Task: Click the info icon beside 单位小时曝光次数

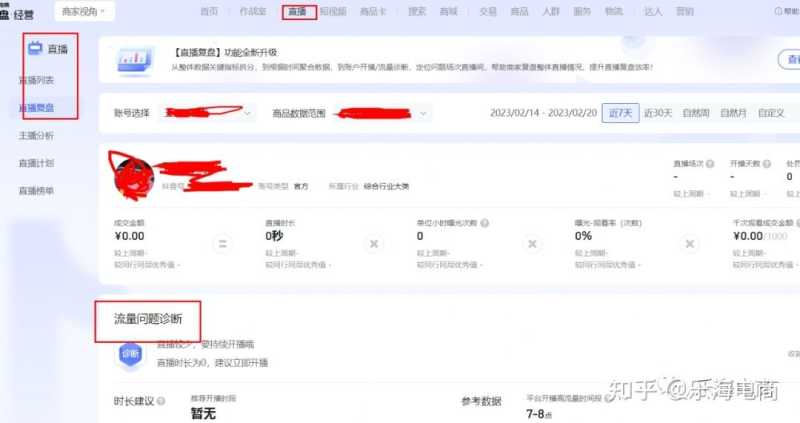Action: (x=485, y=223)
